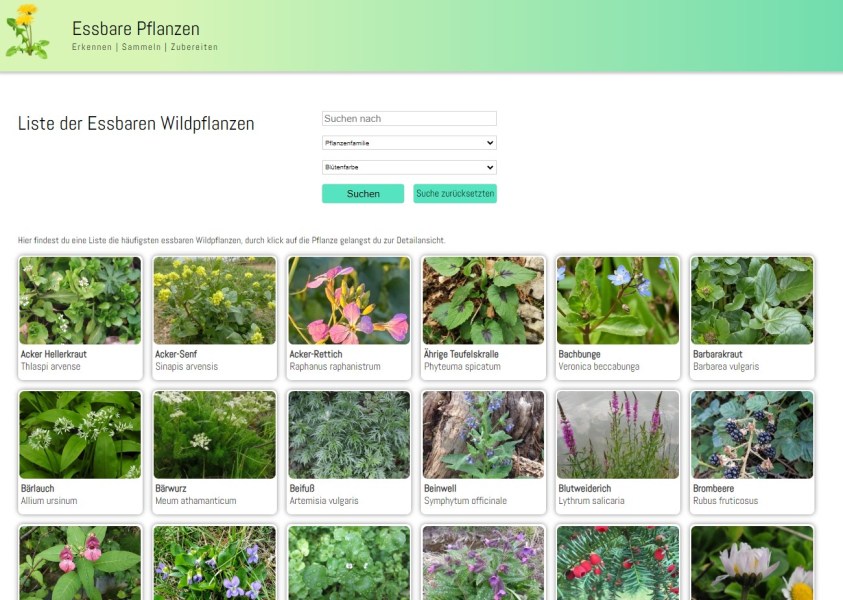Screen dimensions: 843x600
Task: Click the 'Suche zurücksetzen' reset button
Action: tap(455, 194)
